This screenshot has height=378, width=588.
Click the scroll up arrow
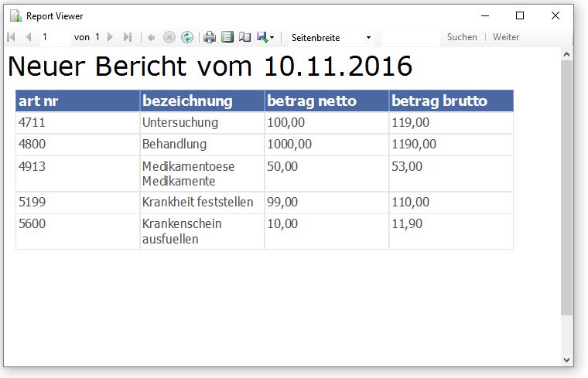(567, 55)
